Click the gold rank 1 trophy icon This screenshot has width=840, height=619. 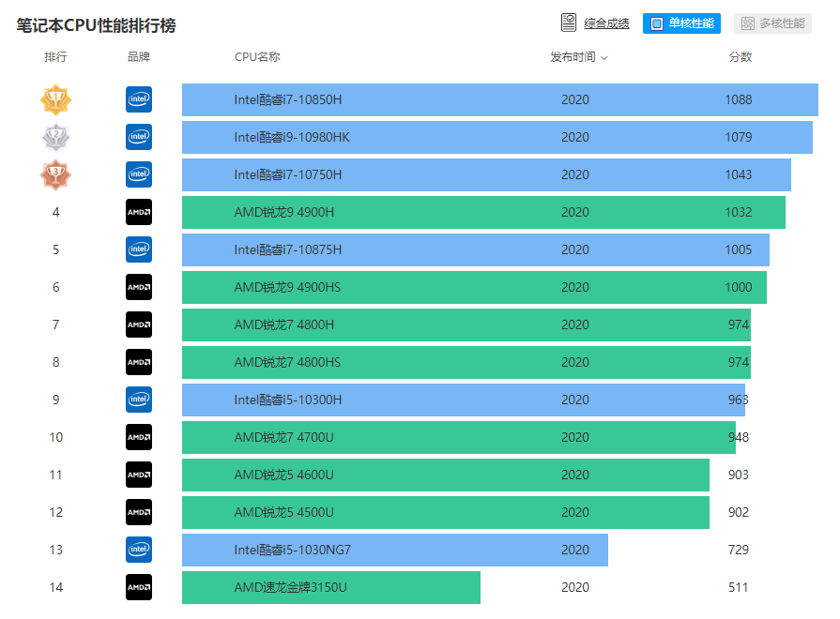55,99
